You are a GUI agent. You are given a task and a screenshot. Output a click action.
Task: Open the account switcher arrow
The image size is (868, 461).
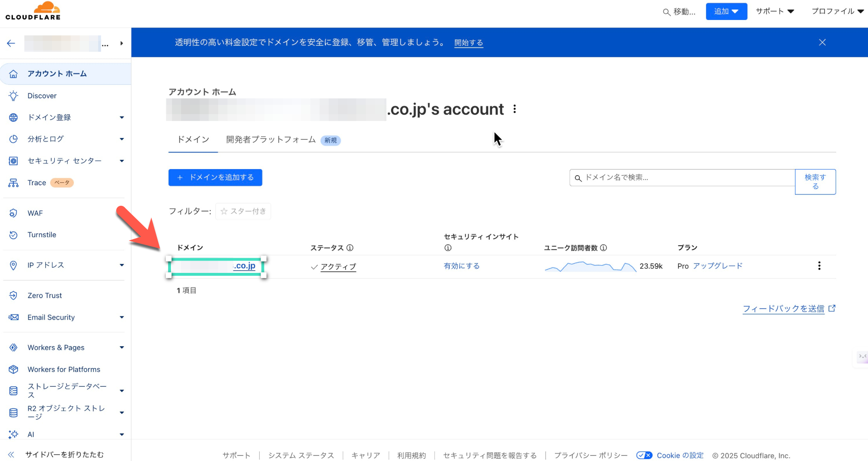point(121,43)
